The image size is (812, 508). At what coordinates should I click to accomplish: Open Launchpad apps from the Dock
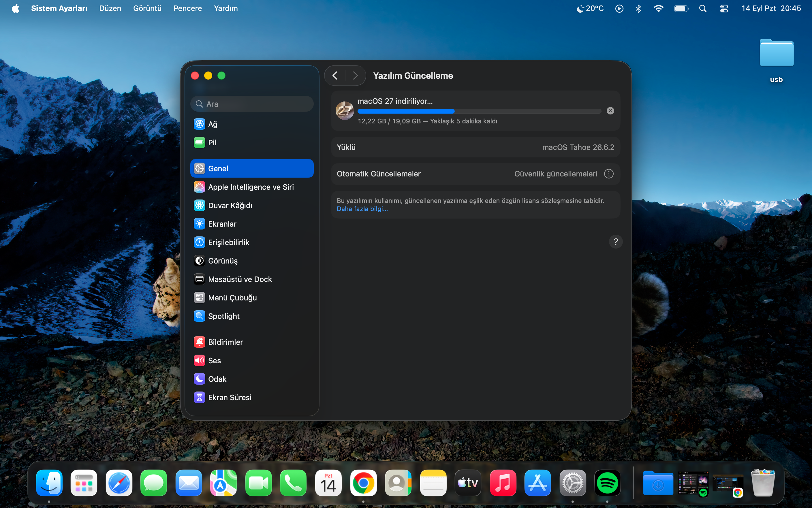[x=84, y=483]
